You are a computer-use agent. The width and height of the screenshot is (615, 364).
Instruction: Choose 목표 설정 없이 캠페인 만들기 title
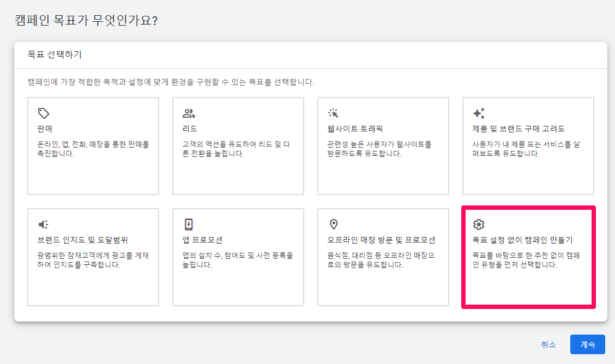522,240
